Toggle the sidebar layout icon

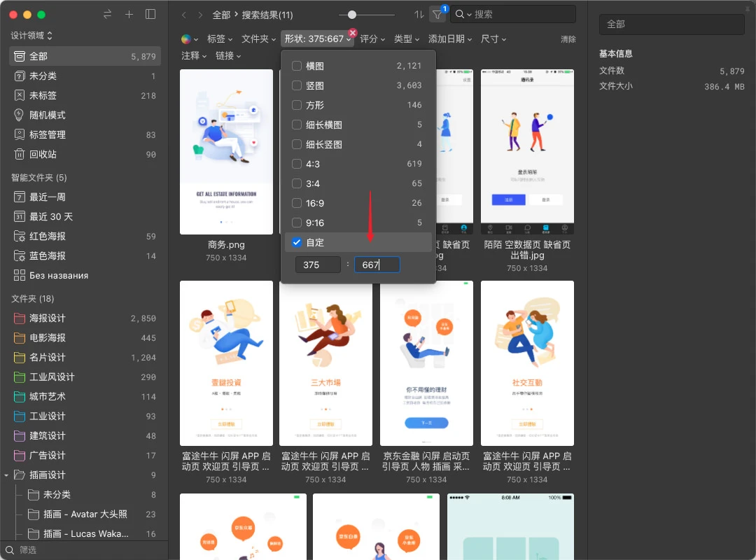coord(150,15)
